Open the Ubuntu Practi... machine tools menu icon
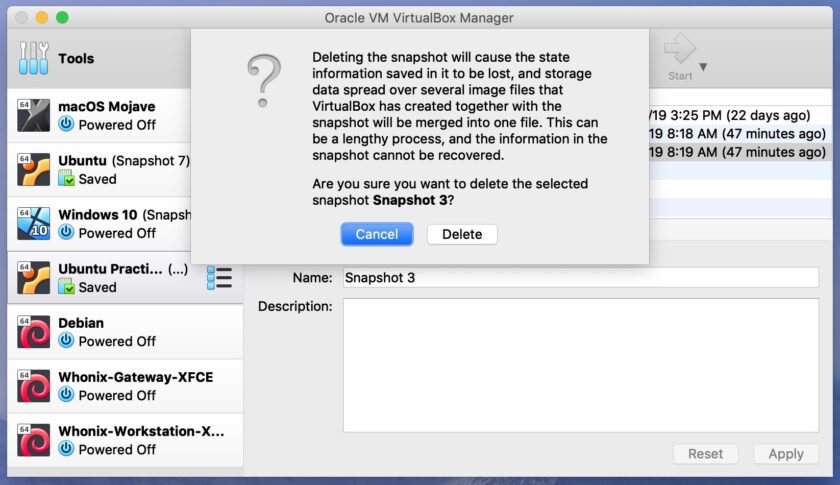Screen dimensions: 840x485 pyautogui.click(x=219, y=278)
